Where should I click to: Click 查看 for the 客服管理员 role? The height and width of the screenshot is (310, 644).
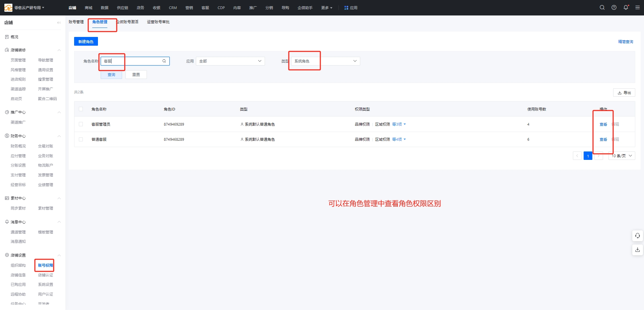(x=603, y=124)
